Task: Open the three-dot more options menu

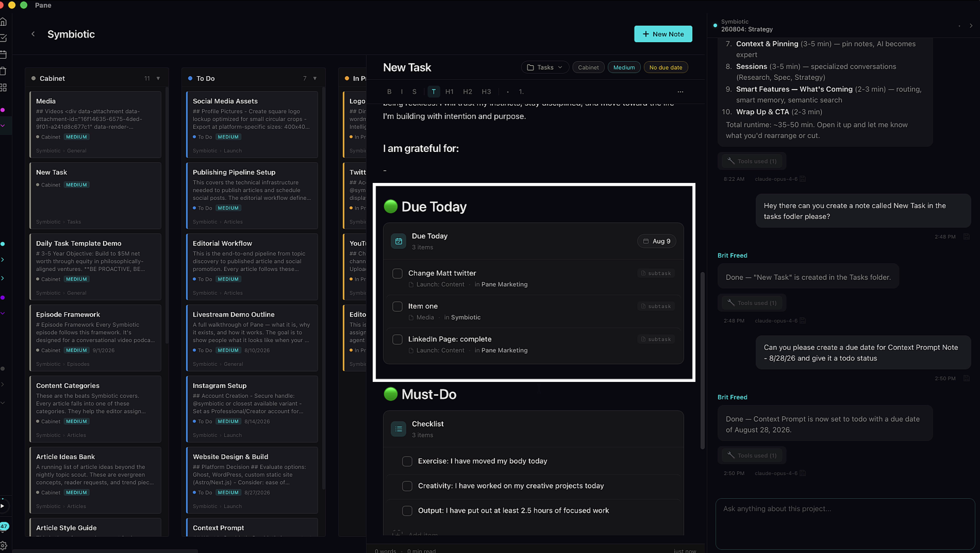Action: [680, 92]
